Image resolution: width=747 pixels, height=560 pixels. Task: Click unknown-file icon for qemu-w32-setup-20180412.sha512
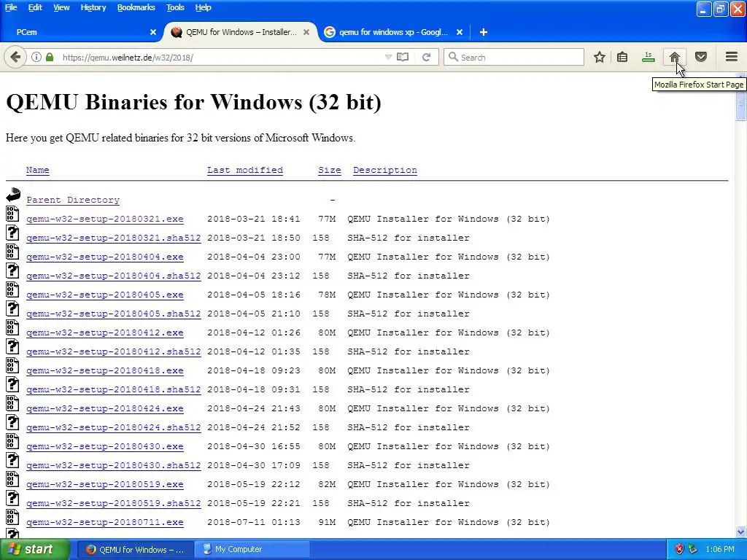point(12,346)
